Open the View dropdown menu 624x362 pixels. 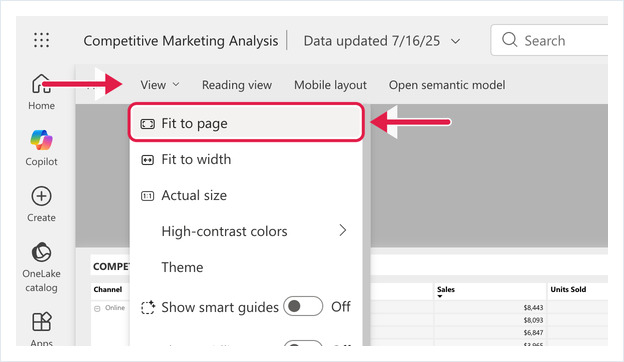click(160, 85)
